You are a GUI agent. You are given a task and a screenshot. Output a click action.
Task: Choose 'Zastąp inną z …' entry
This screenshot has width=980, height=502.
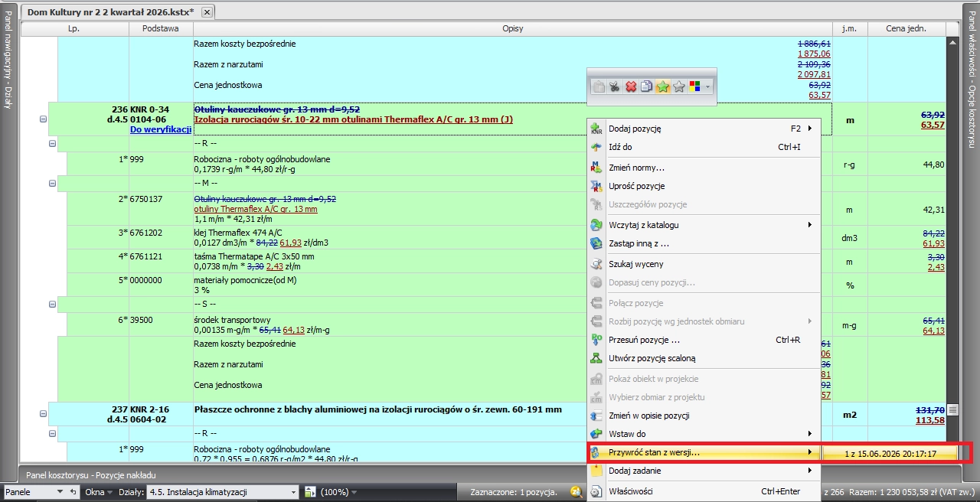click(703, 243)
